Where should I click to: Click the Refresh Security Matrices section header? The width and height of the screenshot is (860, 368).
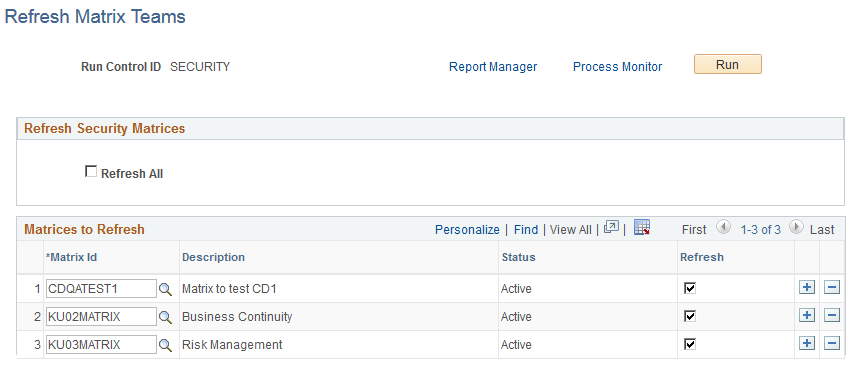click(105, 128)
